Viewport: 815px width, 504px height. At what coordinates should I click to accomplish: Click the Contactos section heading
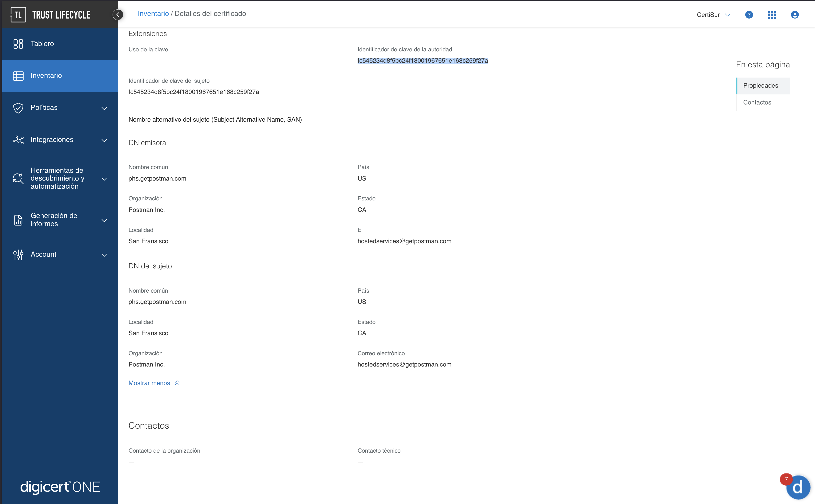click(149, 426)
